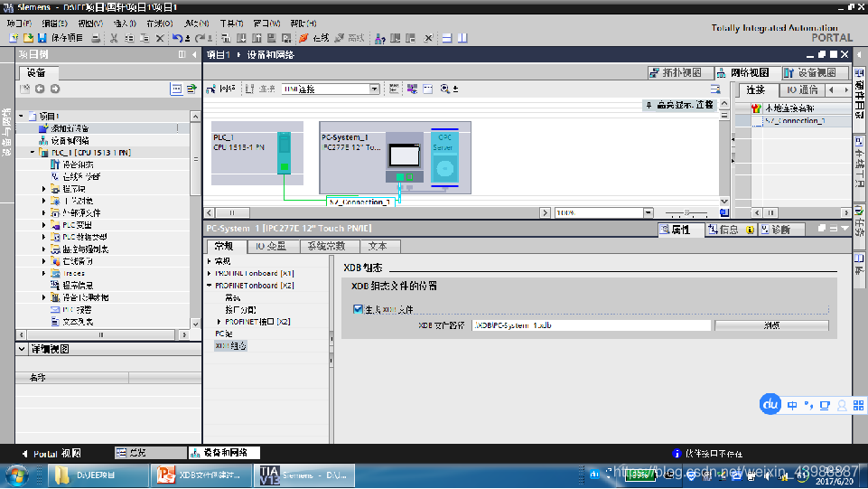Click the Download to device icon

(x=241, y=38)
